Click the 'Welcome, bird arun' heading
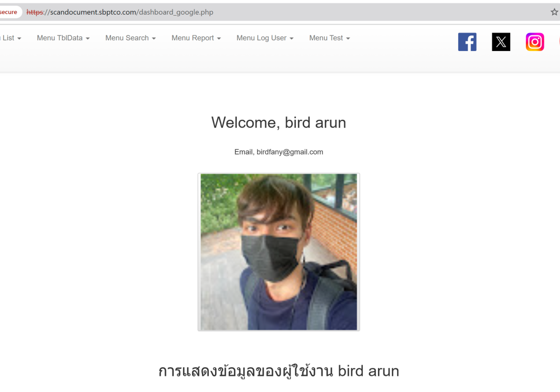Image resolution: width=560 pixels, height=392 pixels. pos(278,123)
